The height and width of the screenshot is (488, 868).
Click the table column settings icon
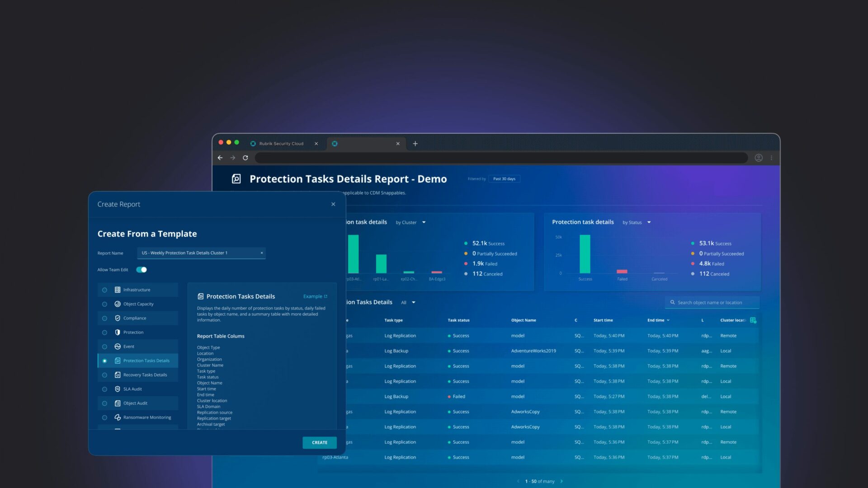click(x=753, y=320)
